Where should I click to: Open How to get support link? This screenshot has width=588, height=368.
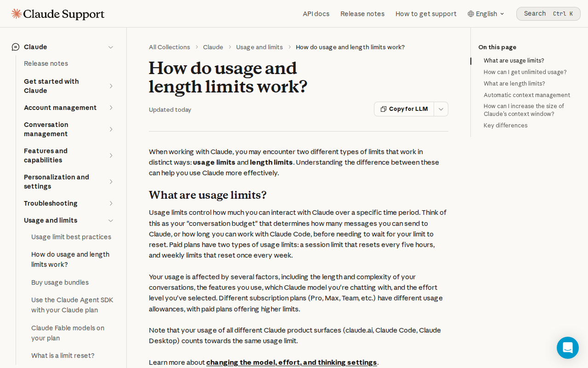426,14
